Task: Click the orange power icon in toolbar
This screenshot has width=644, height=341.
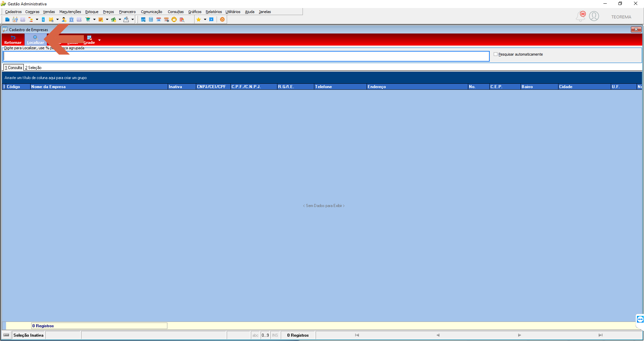Action: 222,19
